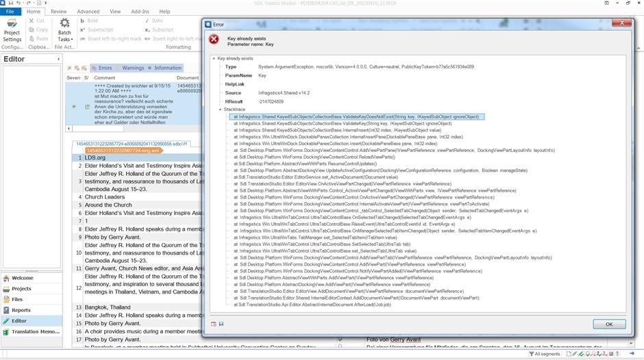Toggle the Information message filter
The height and width of the screenshot is (360, 644).
pos(164,68)
